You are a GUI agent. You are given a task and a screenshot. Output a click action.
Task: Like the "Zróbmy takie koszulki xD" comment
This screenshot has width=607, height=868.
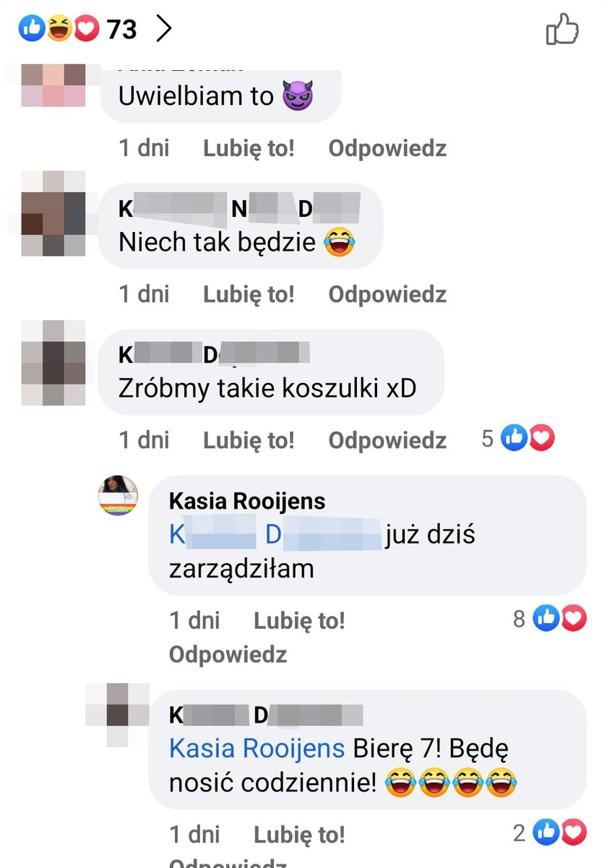tap(249, 440)
